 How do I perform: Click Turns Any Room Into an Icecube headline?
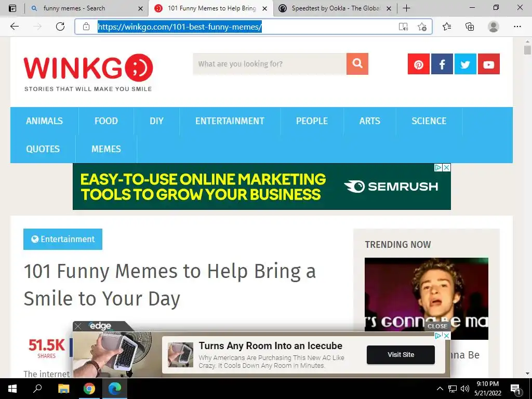270,345
